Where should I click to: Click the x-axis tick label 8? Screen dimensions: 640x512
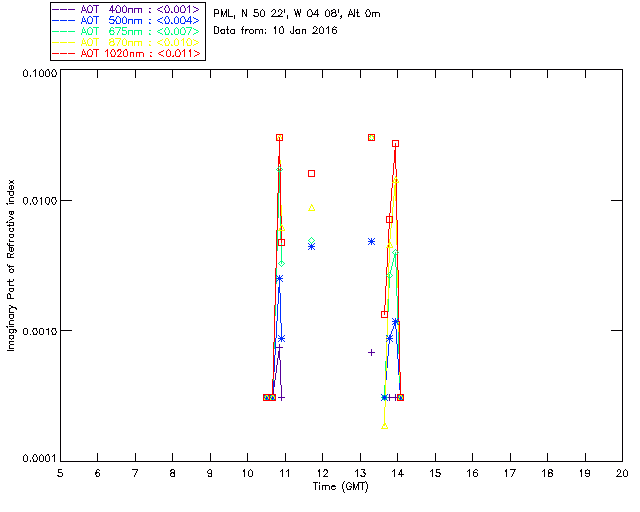(173, 473)
